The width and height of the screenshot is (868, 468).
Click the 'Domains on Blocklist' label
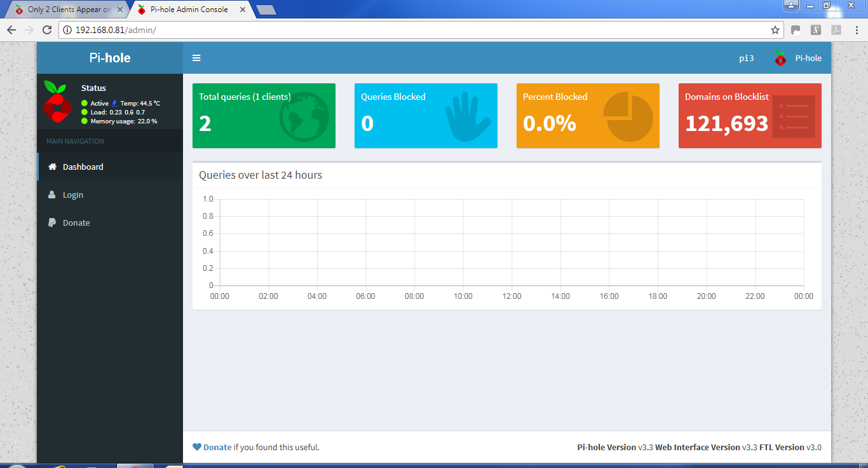click(727, 97)
